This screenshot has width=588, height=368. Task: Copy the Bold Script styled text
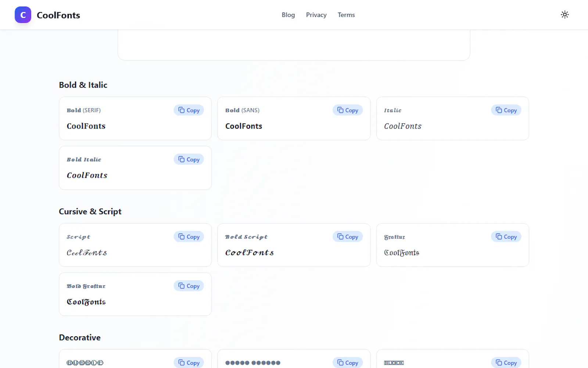click(x=348, y=237)
